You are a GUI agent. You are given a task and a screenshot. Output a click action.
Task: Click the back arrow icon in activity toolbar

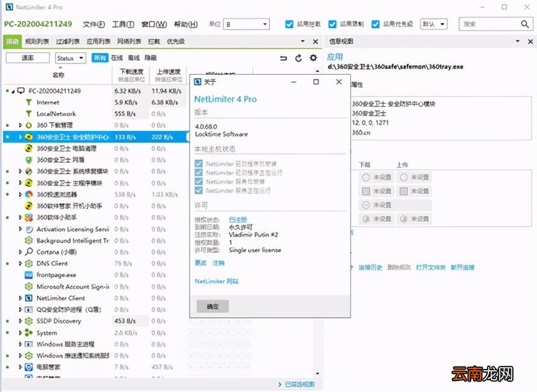click(283, 58)
